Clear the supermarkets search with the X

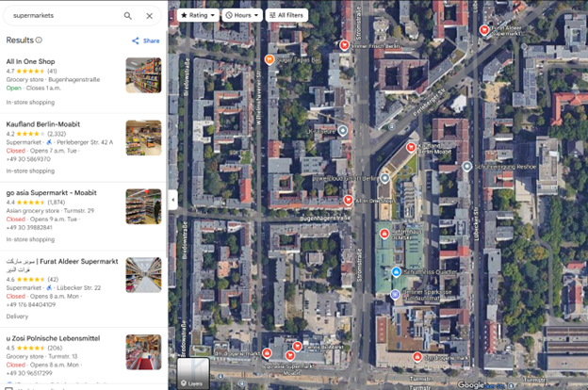pyautogui.click(x=149, y=16)
